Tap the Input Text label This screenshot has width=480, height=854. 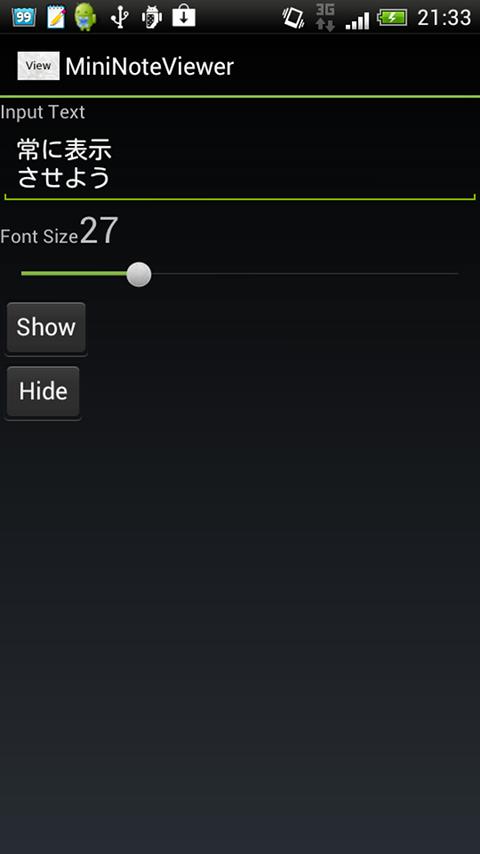(x=42, y=112)
